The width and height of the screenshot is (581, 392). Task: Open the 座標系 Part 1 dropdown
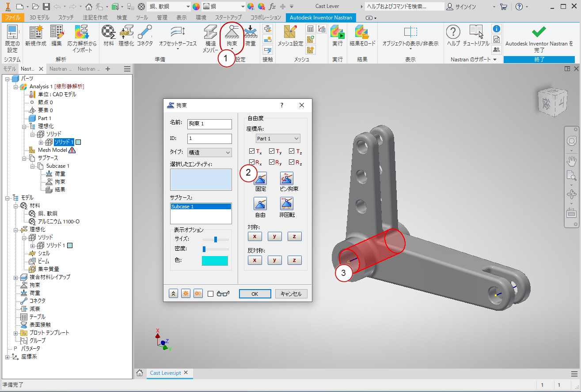[x=278, y=139]
